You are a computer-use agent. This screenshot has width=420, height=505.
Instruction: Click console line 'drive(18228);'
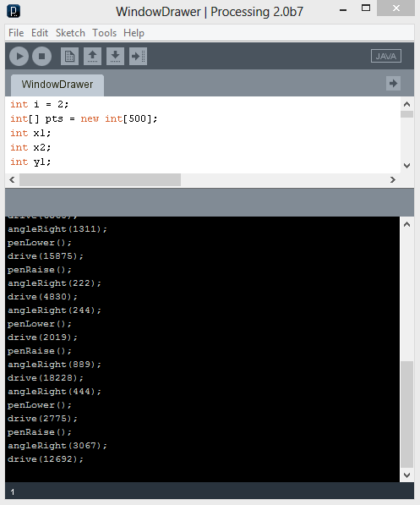46,378
